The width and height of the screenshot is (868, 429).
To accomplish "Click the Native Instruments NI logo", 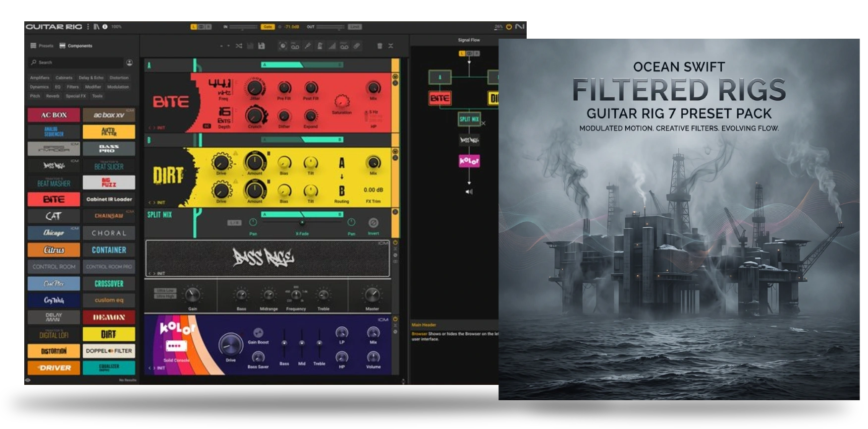I will point(519,27).
